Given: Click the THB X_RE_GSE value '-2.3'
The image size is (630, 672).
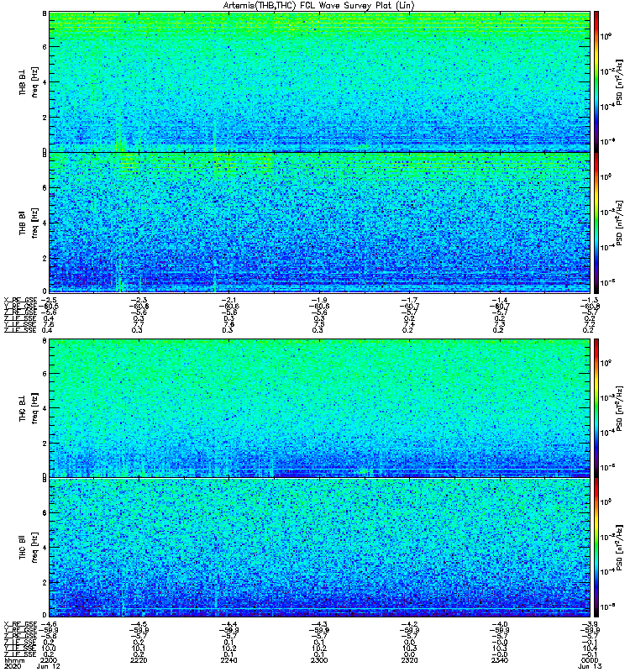Looking at the screenshot, I should [x=139, y=300].
